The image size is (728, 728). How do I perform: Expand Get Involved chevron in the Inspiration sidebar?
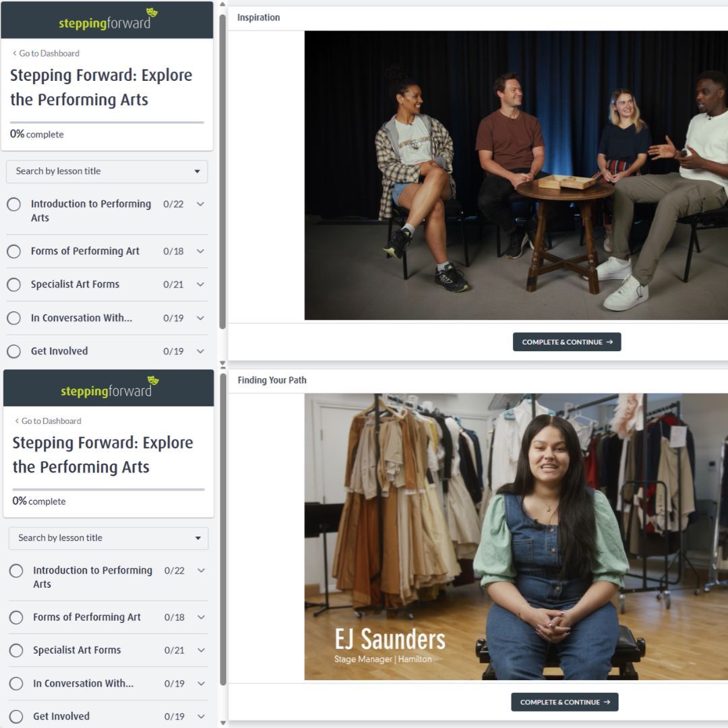tap(200, 351)
